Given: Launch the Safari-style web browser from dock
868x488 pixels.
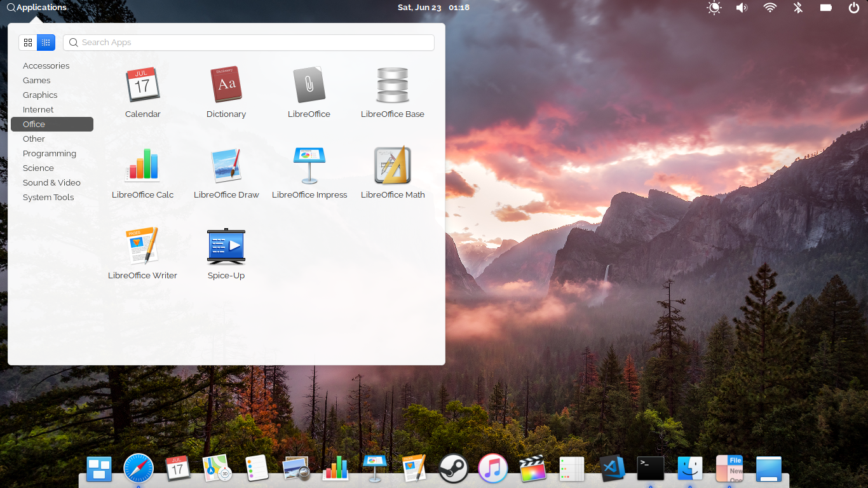Looking at the screenshot, I should [x=138, y=469].
